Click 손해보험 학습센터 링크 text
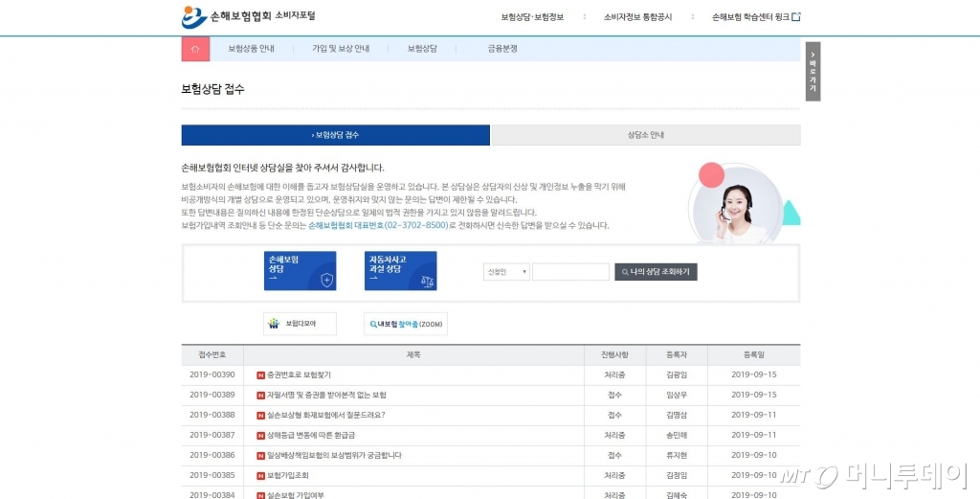The height and width of the screenshot is (499, 980). coord(750,17)
